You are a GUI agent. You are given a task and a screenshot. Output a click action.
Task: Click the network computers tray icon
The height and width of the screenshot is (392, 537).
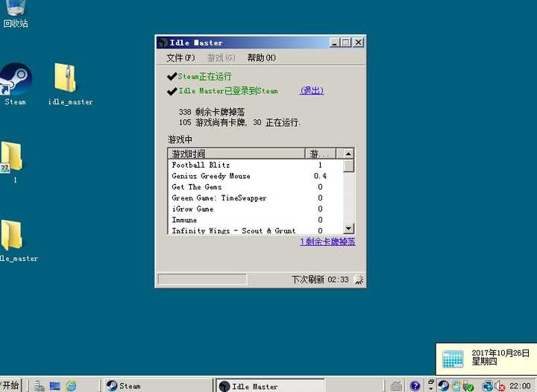pyautogui.click(x=487, y=386)
